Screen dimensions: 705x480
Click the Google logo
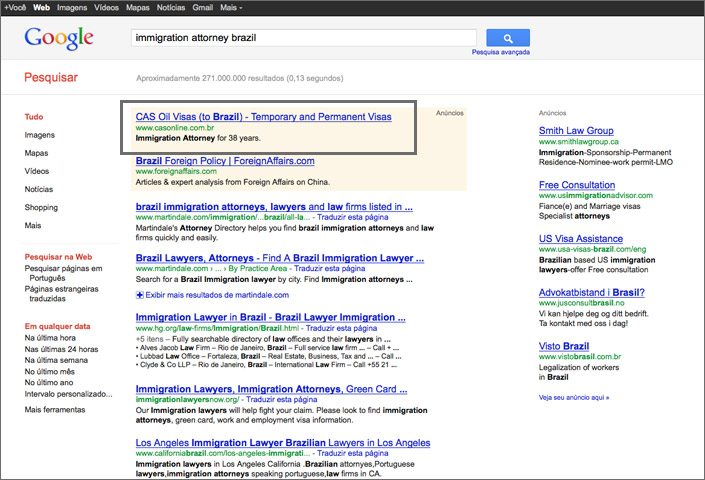(x=59, y=38)
